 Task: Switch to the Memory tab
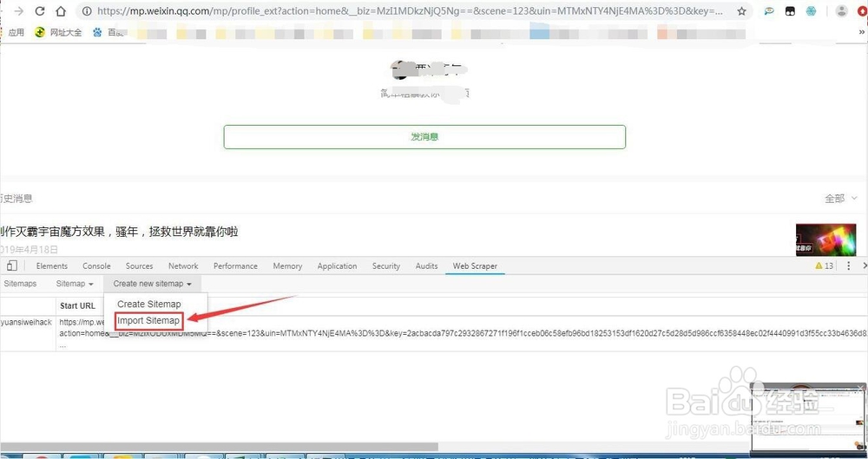287,266
